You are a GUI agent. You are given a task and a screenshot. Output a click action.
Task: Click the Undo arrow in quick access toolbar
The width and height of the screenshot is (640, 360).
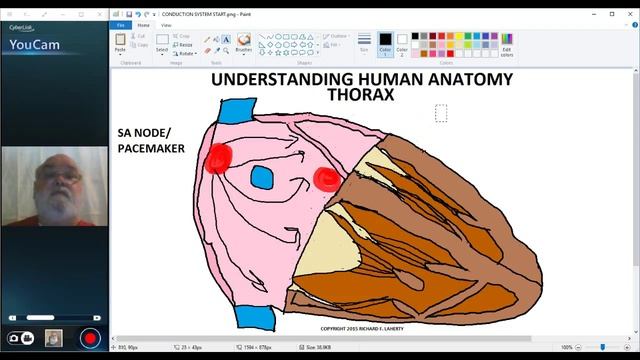[138, 14]
